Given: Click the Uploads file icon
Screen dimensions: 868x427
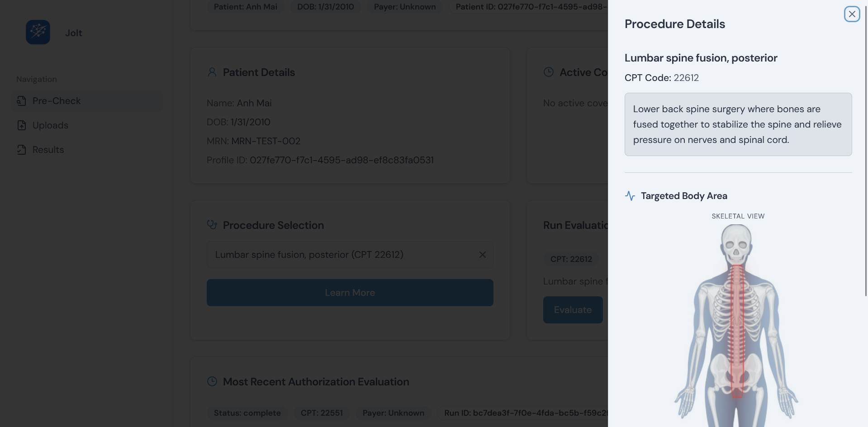Looking at the screenshot, I should coord(21,125).
